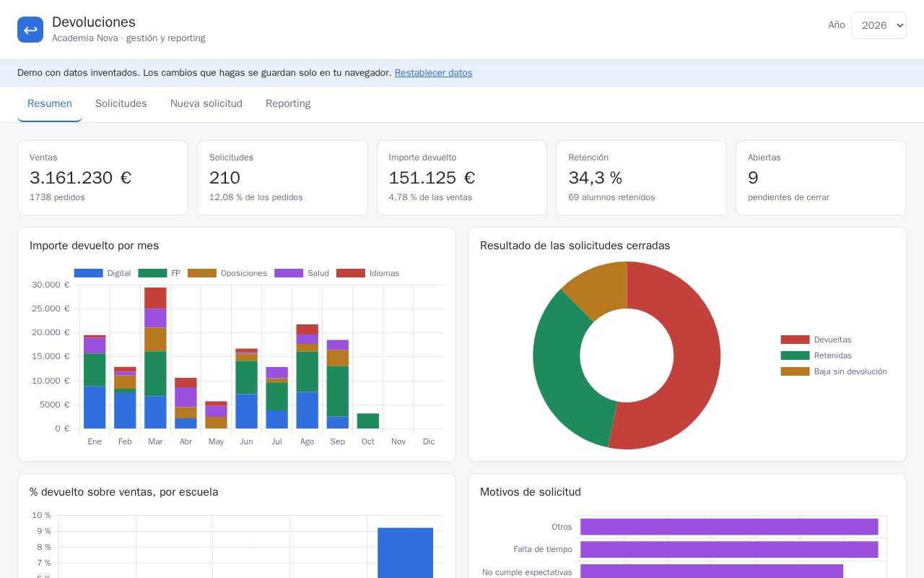Hide the Salud series in legend

pos(302,273)
